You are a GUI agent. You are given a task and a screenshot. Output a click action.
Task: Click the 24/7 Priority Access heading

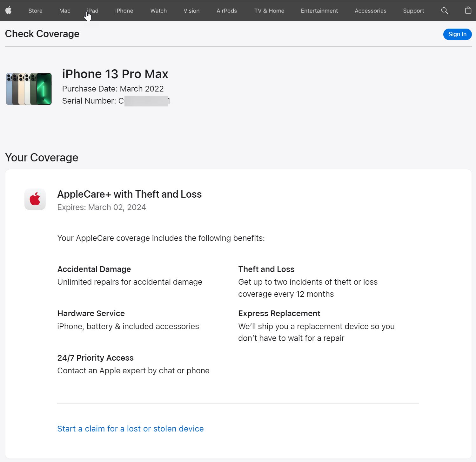coord(95,358)
